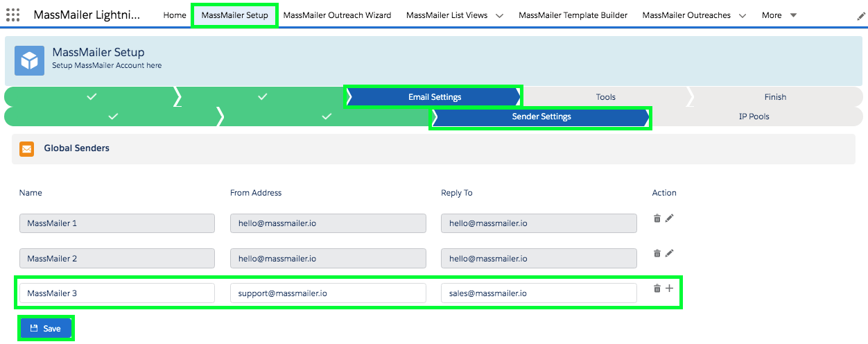This screenshot has width=868, height=344.
Task: Click MassMailer 1 From Address field
Action: [328, 223]
